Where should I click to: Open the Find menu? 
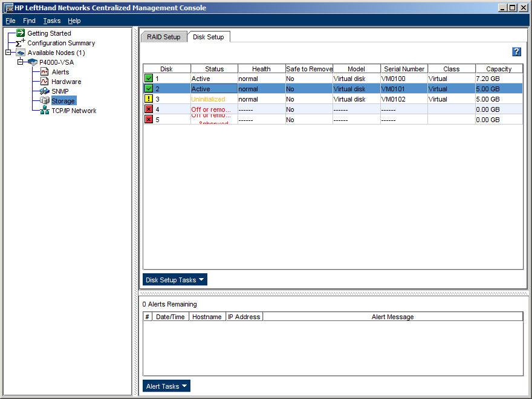point(29,21)
